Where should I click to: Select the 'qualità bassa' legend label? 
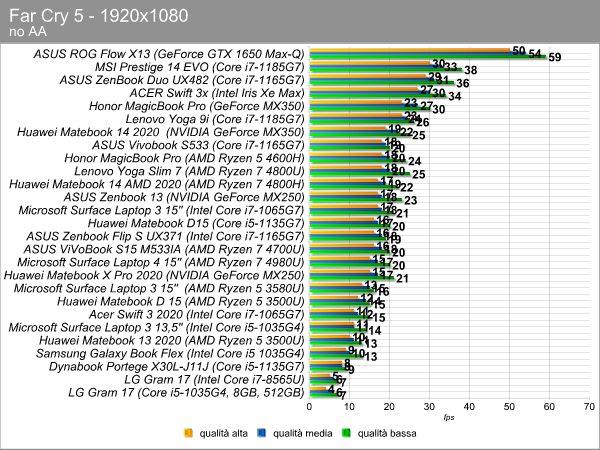(387, 433)
